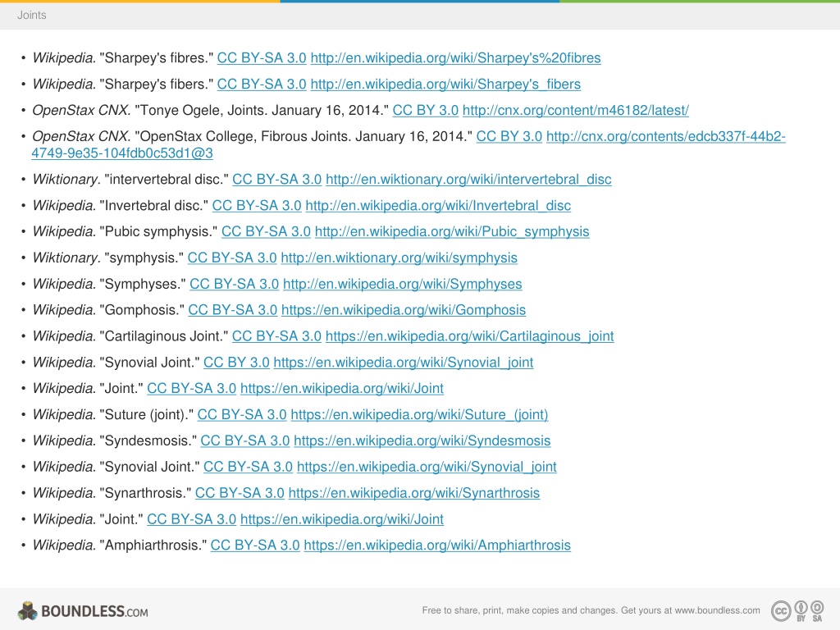Image resolution: width=840 pixels, height=630 pixels.
Task: Click CC BY-SA 3.0 in the Symphyses row
Action: 235,285
